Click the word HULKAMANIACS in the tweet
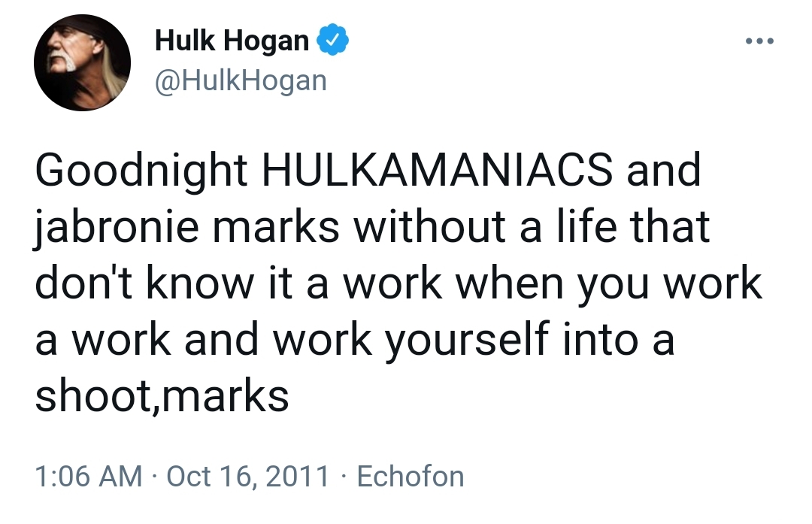Viewport: 812px width, 524px height. tap(438, 170)
